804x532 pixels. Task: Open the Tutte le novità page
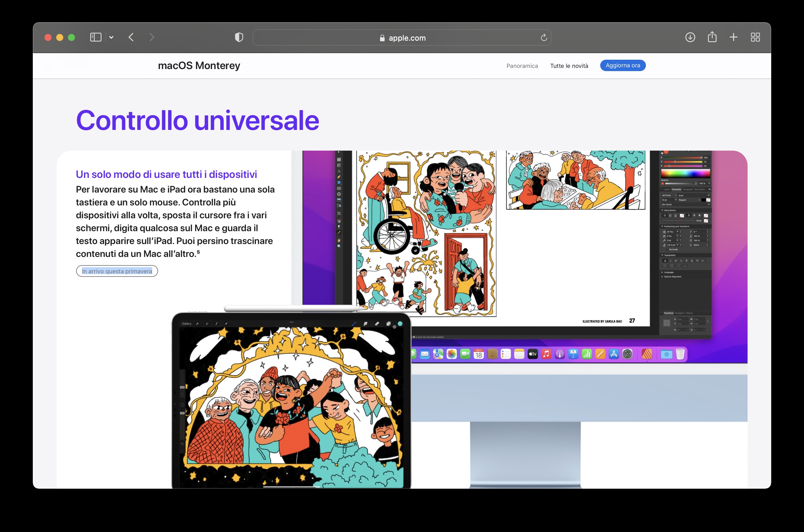pyautogui.click(x=569, y=66)
